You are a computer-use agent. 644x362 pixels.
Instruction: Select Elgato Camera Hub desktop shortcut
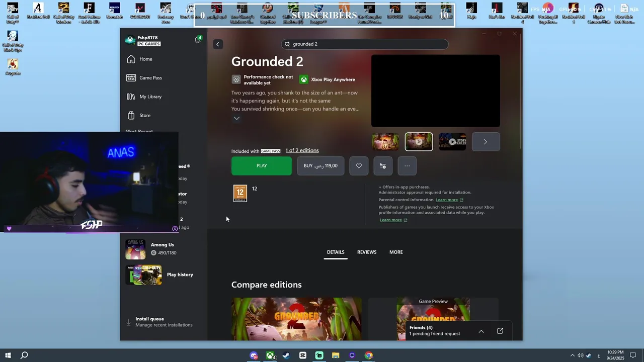[599, 13]
